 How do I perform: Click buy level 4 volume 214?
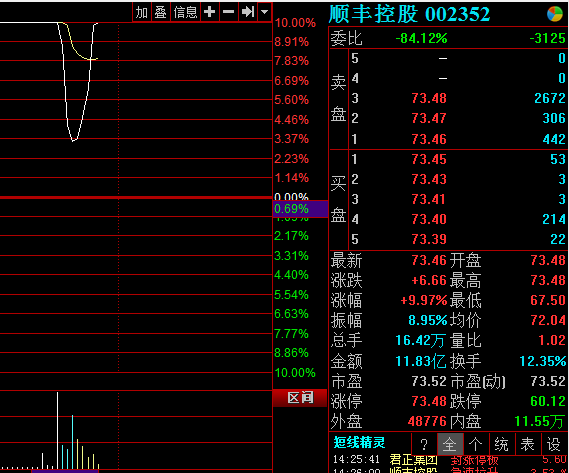554,219
